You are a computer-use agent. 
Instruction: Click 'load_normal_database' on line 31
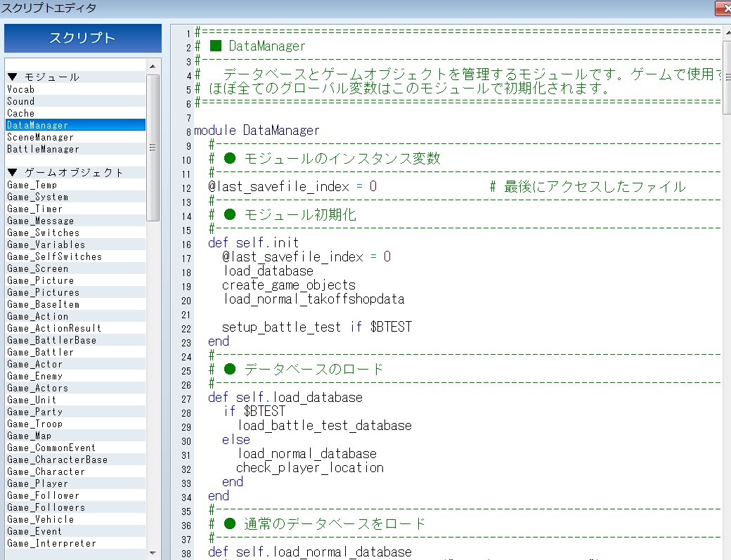[x=306, y=454]
